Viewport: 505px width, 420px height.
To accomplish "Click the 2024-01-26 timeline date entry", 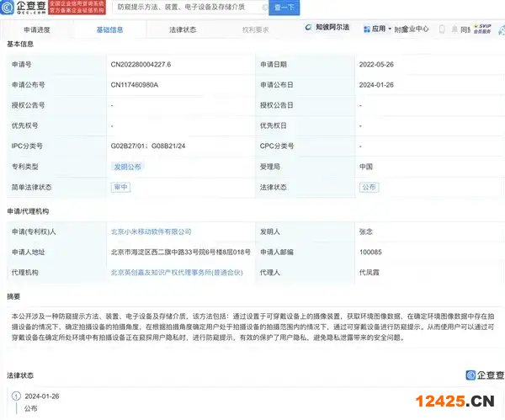I will click(42, 396).
